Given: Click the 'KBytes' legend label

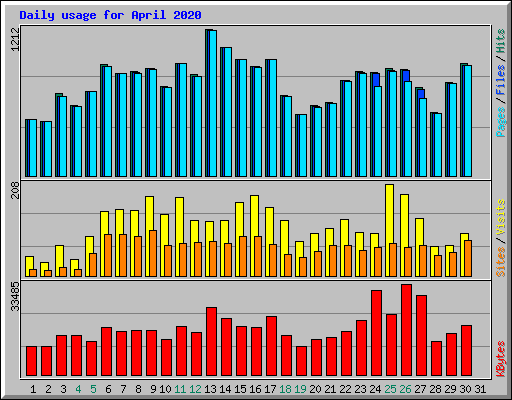Looking at the screenshot, I should (x=501, y=359).
